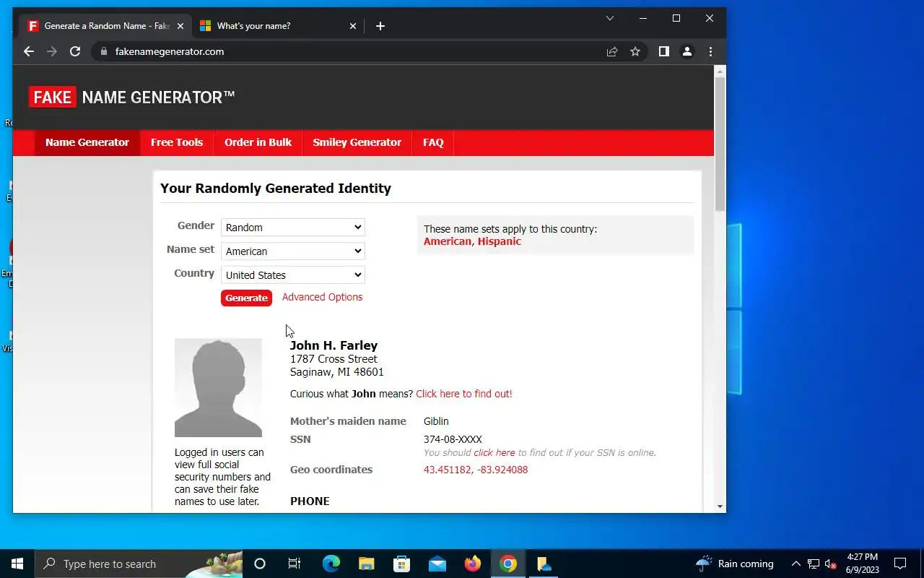The image size is (924, 578).
Task: Go back using the browser back arrow
Action: pos(29,51)
